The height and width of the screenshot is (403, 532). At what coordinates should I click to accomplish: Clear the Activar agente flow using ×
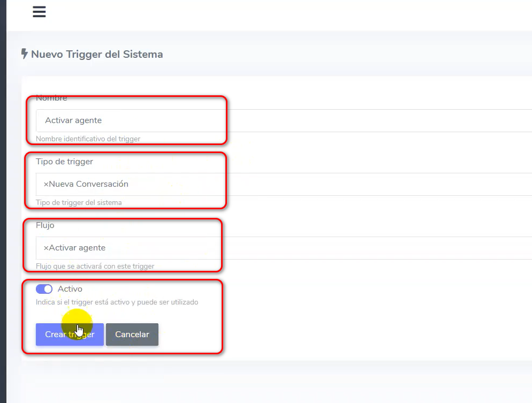[x=46, y=248]
